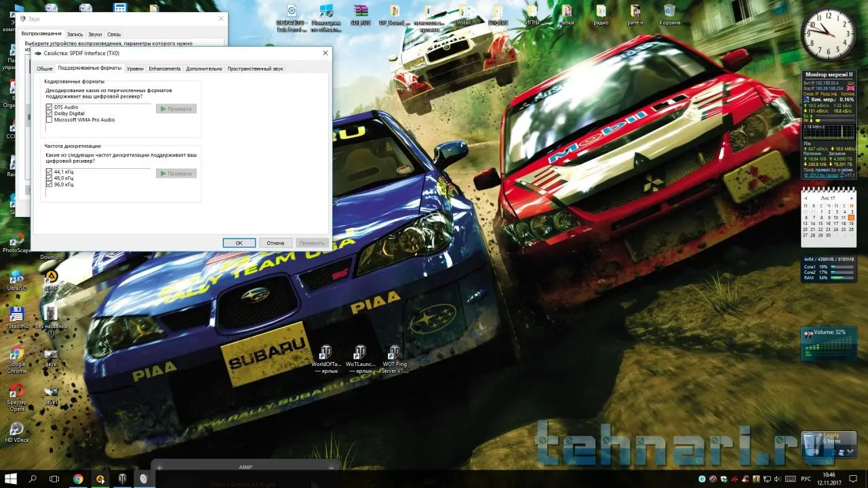Image resolution: width=868 pixels, height=488 pixels.
Task: Open the Уровни tab
Action: [135, 68]
